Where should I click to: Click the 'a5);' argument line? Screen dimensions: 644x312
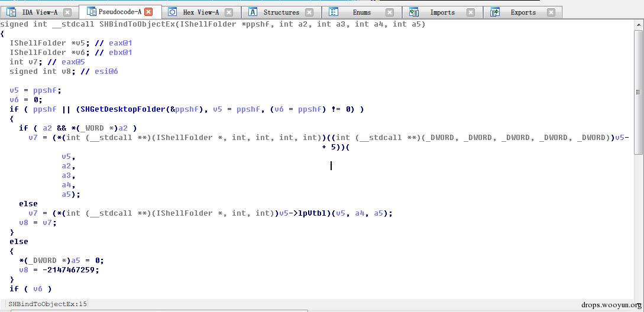click(71, 194)
